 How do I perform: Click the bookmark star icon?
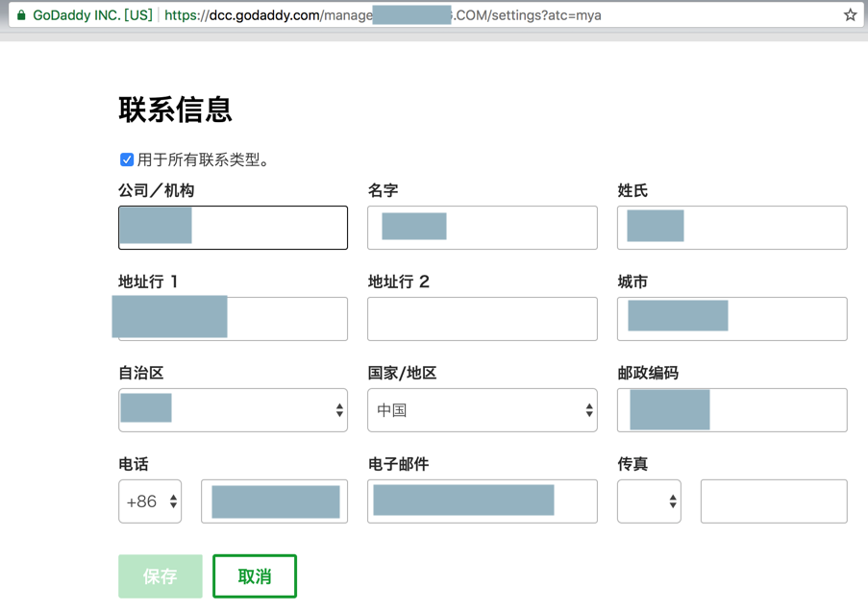pos(850,15)
